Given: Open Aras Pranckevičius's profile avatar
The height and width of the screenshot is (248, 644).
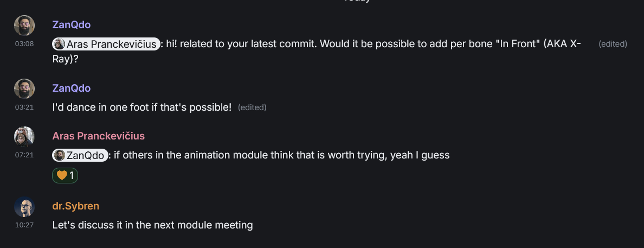Looking at the screenshot, I should (x=24, y=137).
